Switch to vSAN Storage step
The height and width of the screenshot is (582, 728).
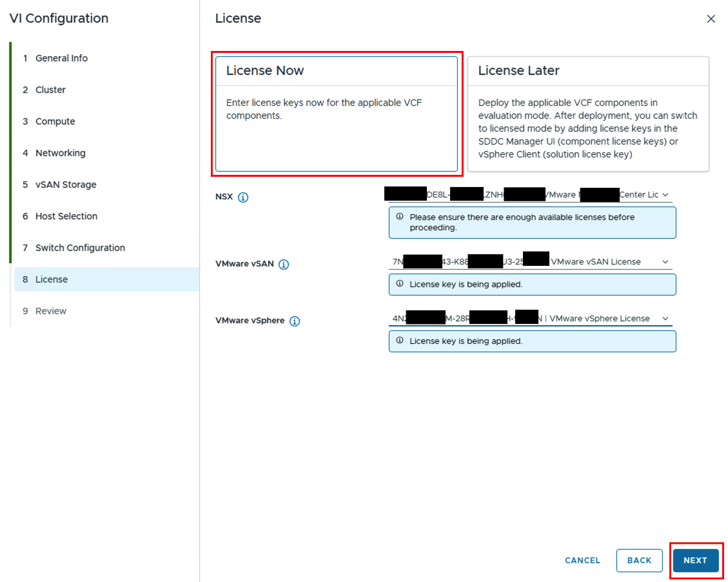[x=65, y=185]
